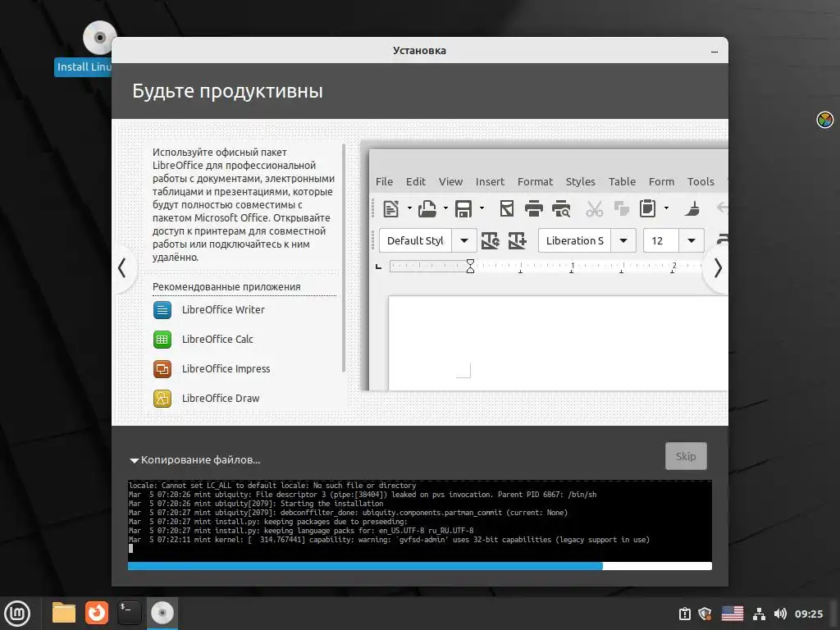Click the Print icon
This screenshot has height=630, width=840.
[533, 208]
